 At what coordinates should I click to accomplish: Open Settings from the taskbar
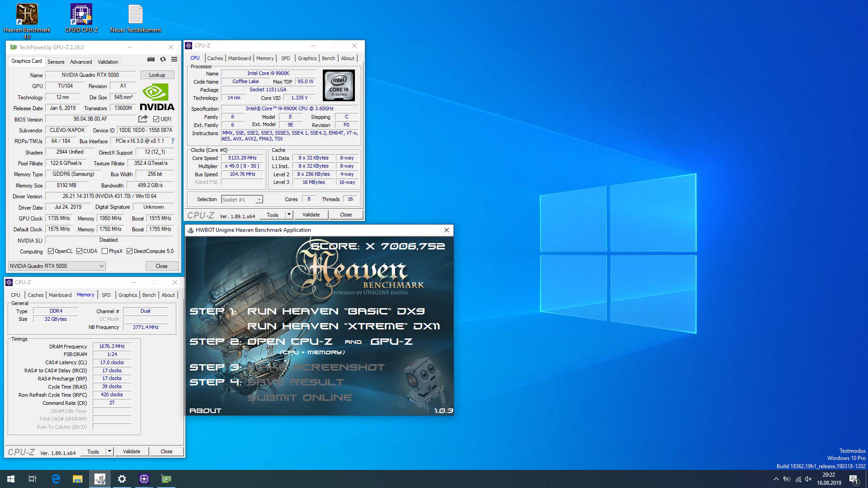[122, 479]
